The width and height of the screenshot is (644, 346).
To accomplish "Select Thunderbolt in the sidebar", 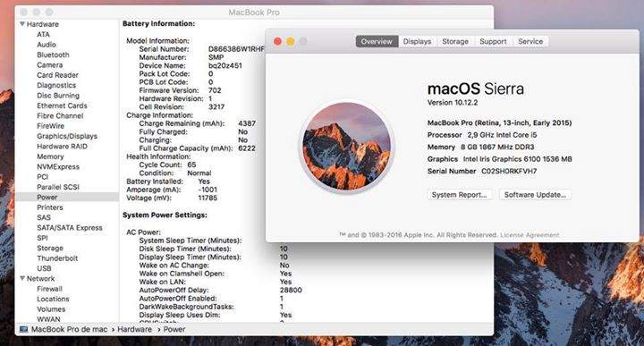I will click(57, 258).
